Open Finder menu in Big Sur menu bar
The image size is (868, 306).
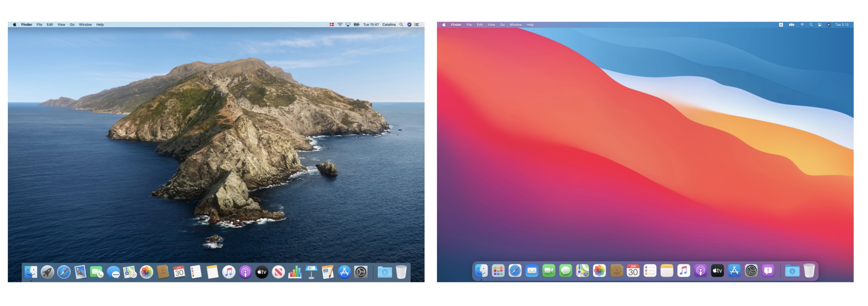pyautogui.click(x=456, y=25)
